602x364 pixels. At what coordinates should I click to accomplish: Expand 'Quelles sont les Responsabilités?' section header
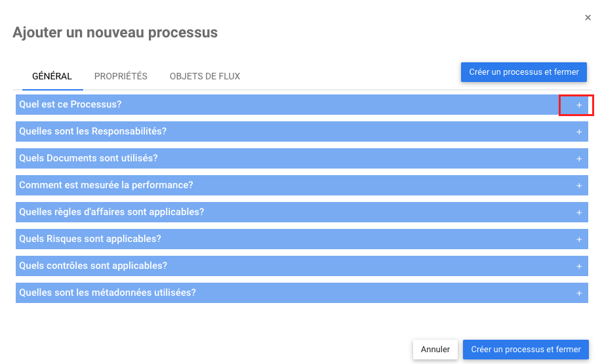(92, 131)
